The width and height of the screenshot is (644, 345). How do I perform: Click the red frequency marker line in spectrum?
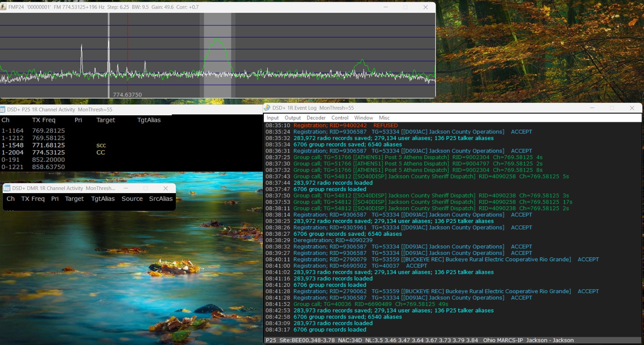point(128,51)
